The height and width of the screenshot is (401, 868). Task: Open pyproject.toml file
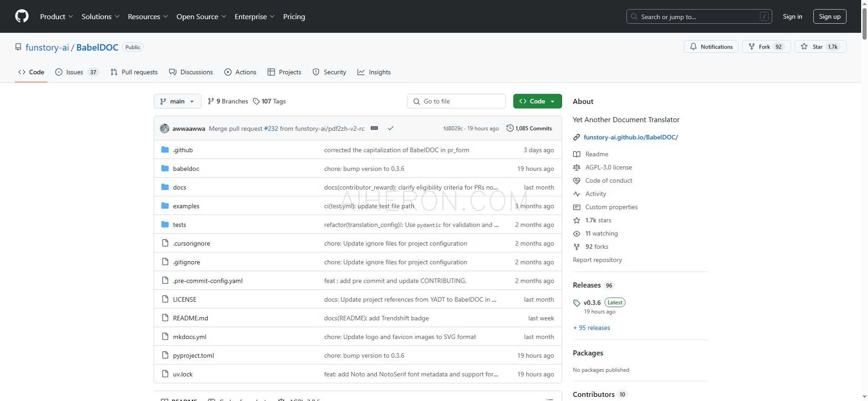point(193,355)
